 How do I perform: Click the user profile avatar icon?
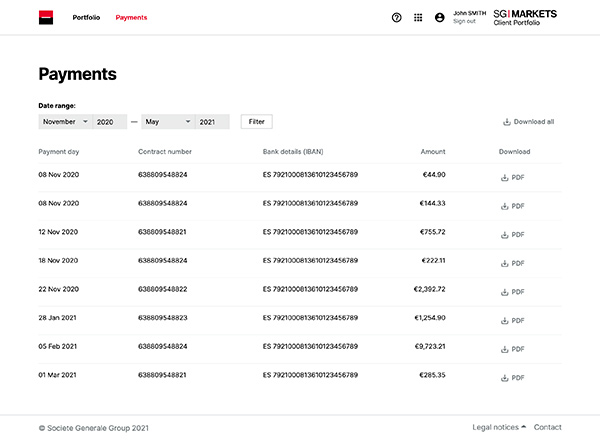click(439, 17)
